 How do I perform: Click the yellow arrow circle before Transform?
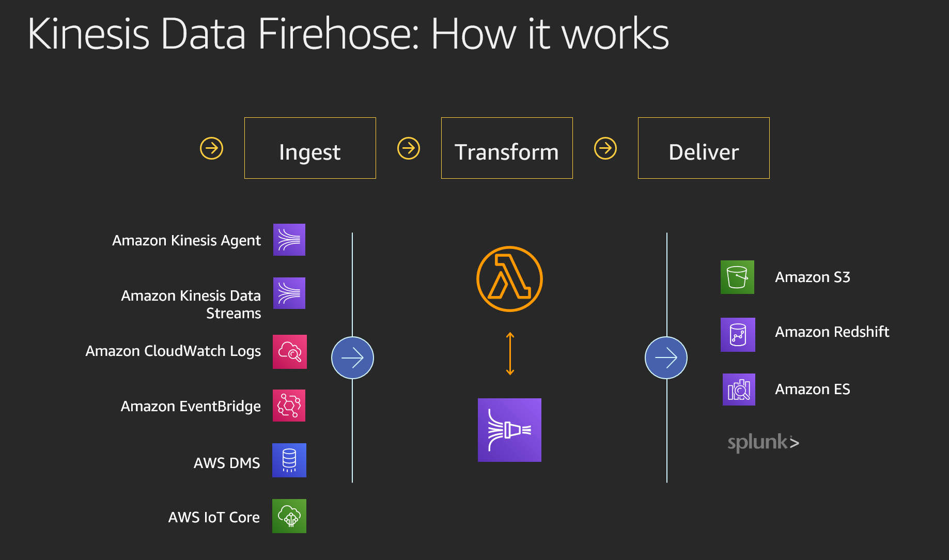point(409,148)
